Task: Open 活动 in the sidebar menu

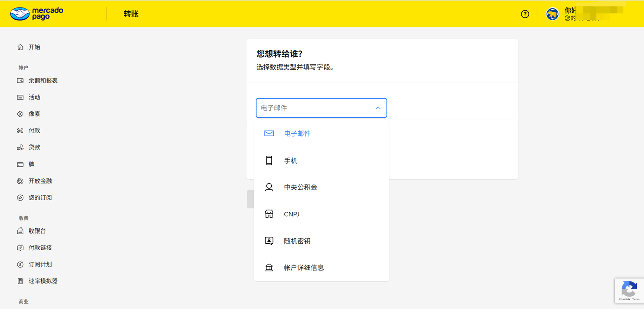Action: point(34,97)
